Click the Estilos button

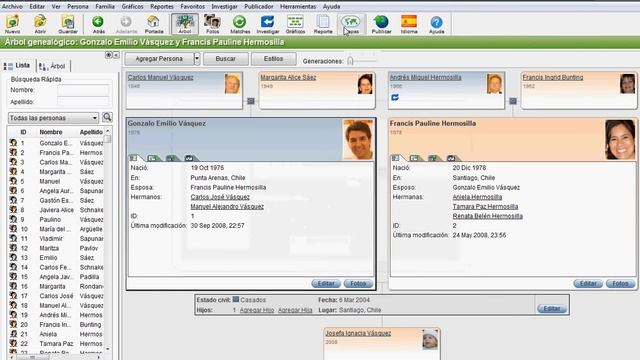[x=273, y=59]
